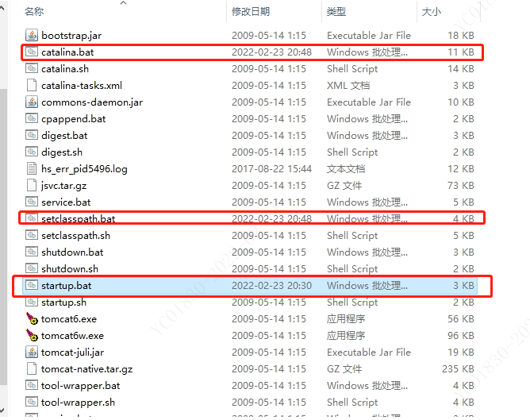
Task: Click file name shutdown.bat
Action: click(x=72, y=252)
